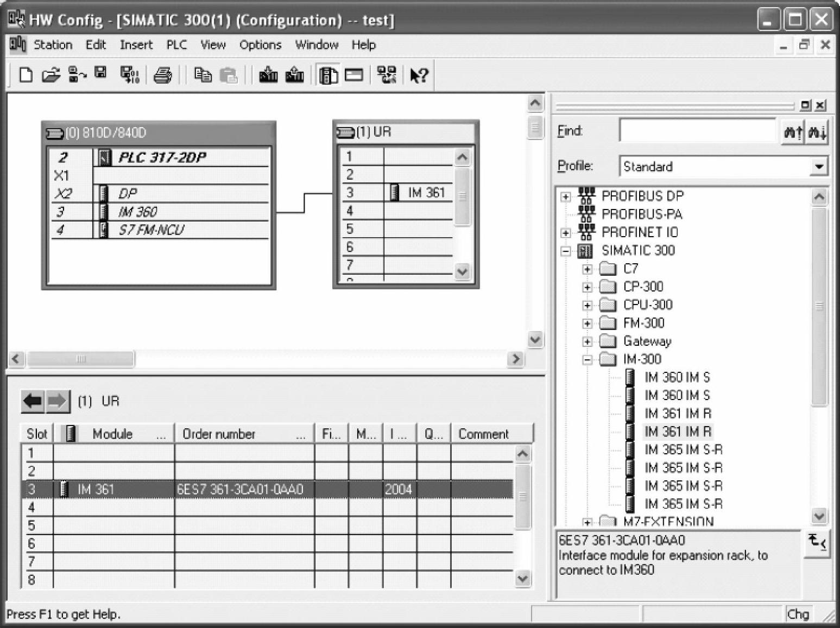The height and width of the screenshot is (628, 840).
Task: Select the PLC 317-2DP row in rack 0
Action: pos(160,157)
